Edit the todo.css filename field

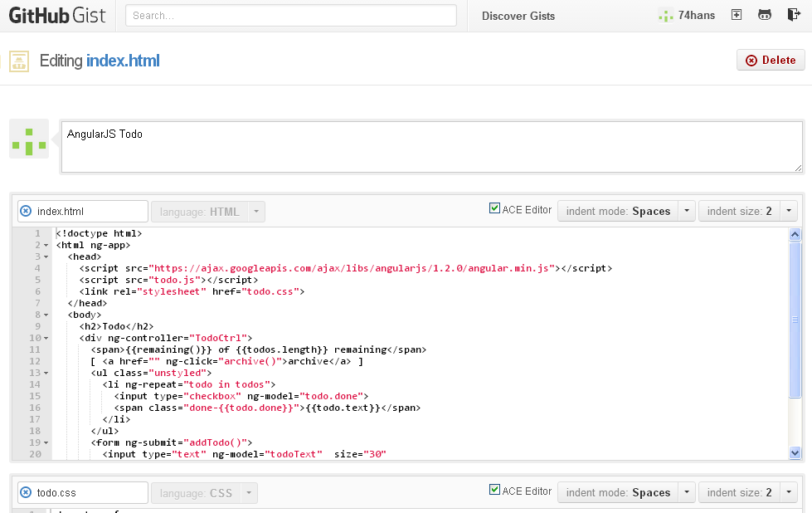pyautogui.click(x=83, y=492)
